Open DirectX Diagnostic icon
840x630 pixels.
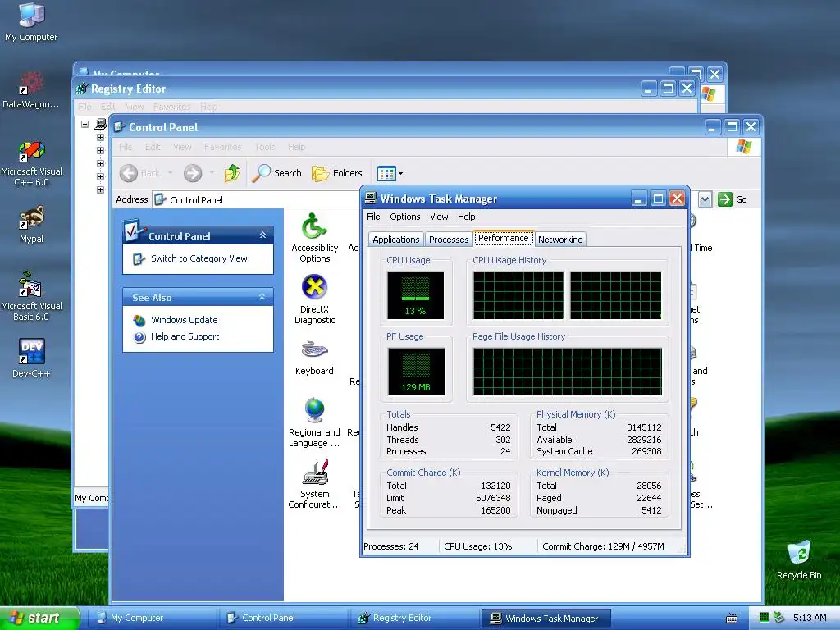click(314, 299)
